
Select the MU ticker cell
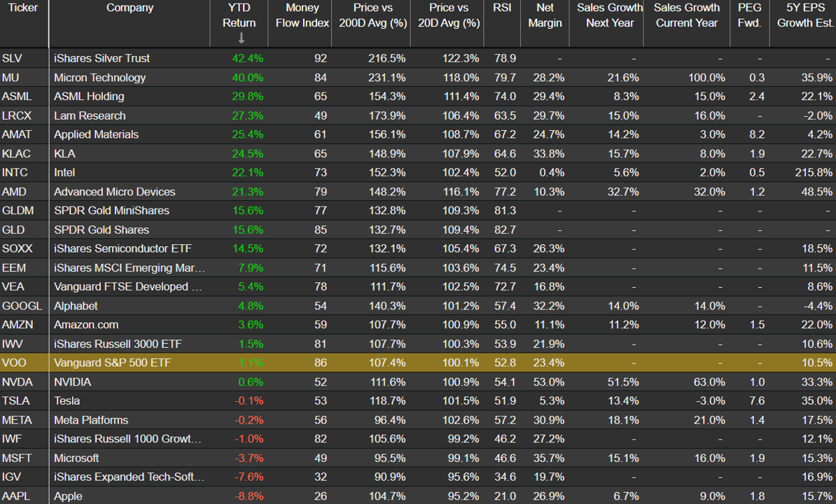[10, 78]
